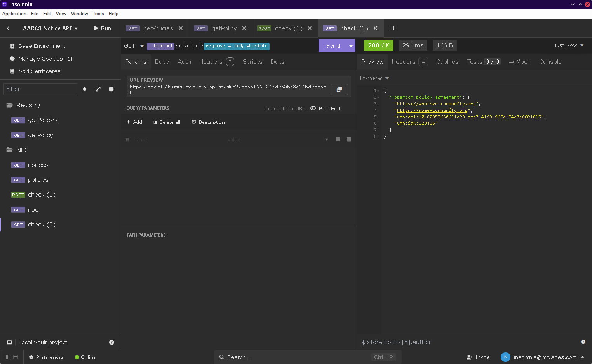The height and width of the screenshot is (364, 592).
Task: Copy the URL preview to clipboard
Action: pyautogui.click(x=339, y=89)
